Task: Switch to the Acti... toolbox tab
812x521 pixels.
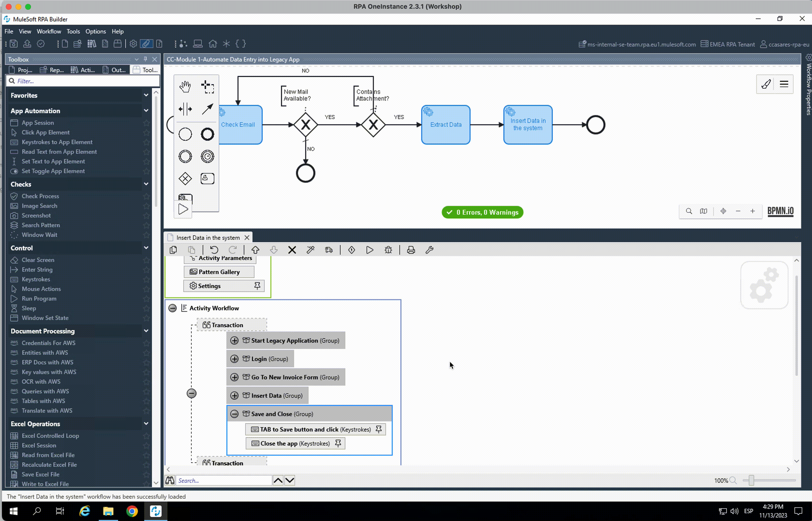Action: point(83,70)
